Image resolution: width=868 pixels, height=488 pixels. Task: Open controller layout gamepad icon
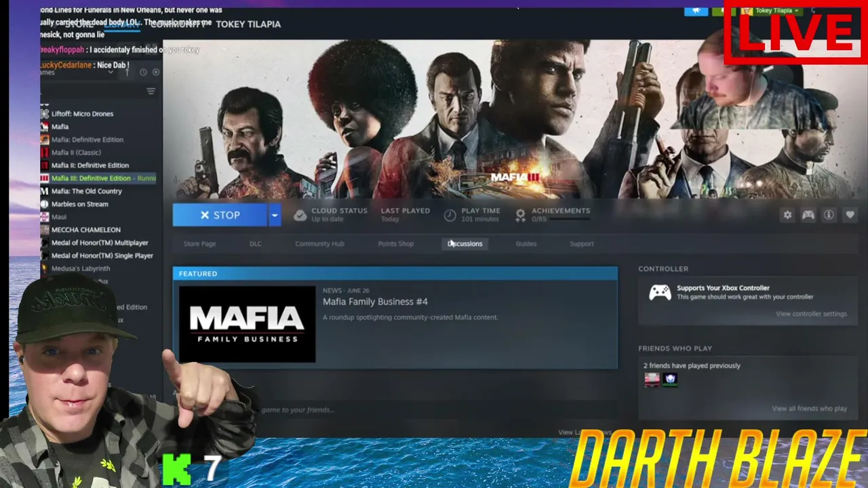point(808,215)
